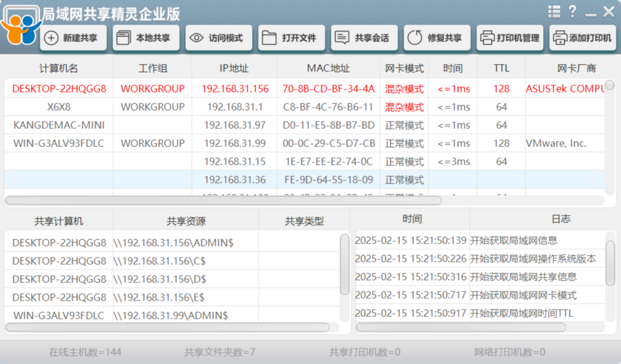Open 打印机管理 (Printer Management)

click(509, 37)
